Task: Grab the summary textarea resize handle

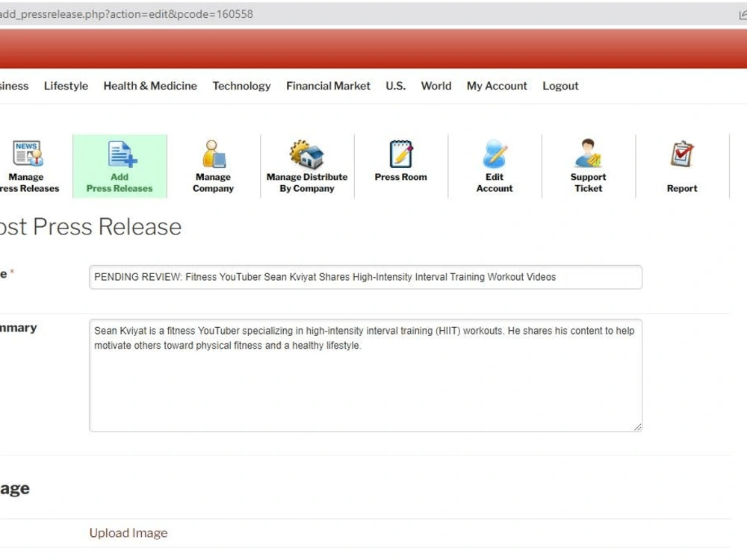Action: click(x=637, y=427)
